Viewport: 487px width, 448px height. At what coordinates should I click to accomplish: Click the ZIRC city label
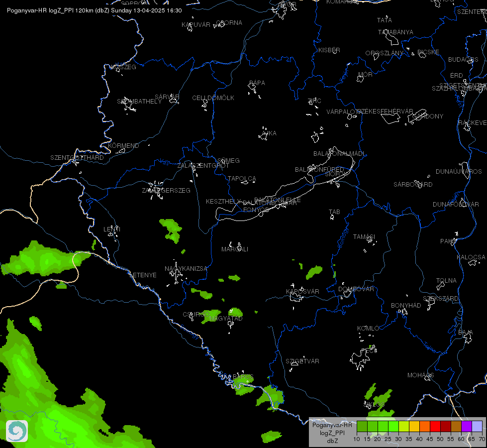[314, 101]
